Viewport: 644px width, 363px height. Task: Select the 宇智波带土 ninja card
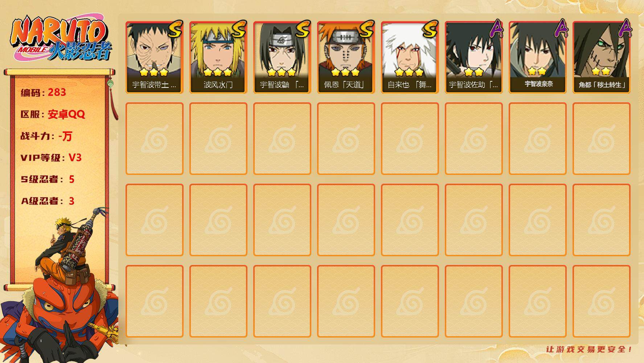154,57
